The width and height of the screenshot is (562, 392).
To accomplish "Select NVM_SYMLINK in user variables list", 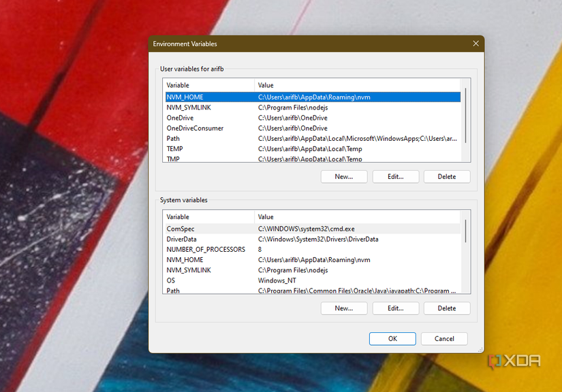I will pyautogui.click(x=189, y=108).
